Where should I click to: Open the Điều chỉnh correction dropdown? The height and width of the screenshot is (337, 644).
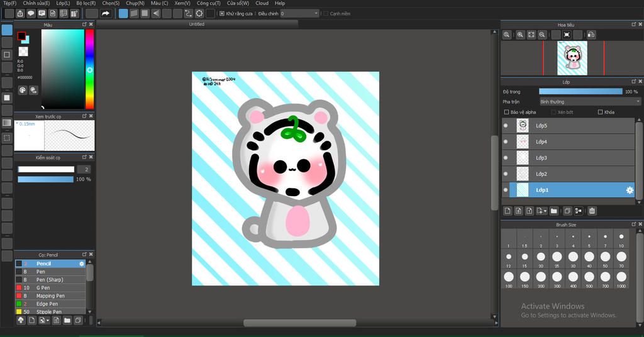(x=299, y=14)
